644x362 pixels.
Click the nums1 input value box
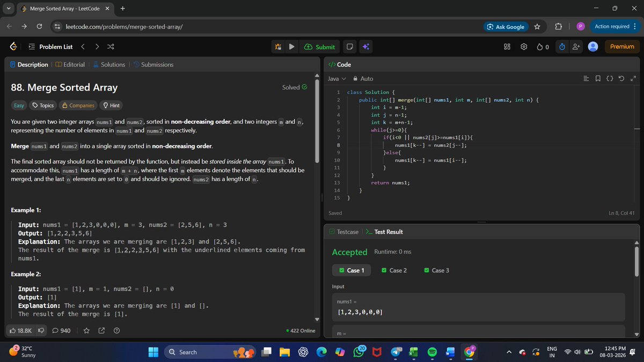point(478,307)
